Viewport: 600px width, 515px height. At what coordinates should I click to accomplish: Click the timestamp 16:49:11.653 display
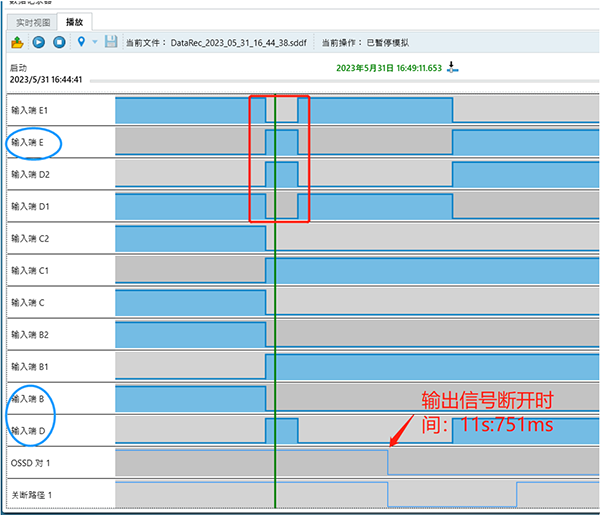[390, 68]
